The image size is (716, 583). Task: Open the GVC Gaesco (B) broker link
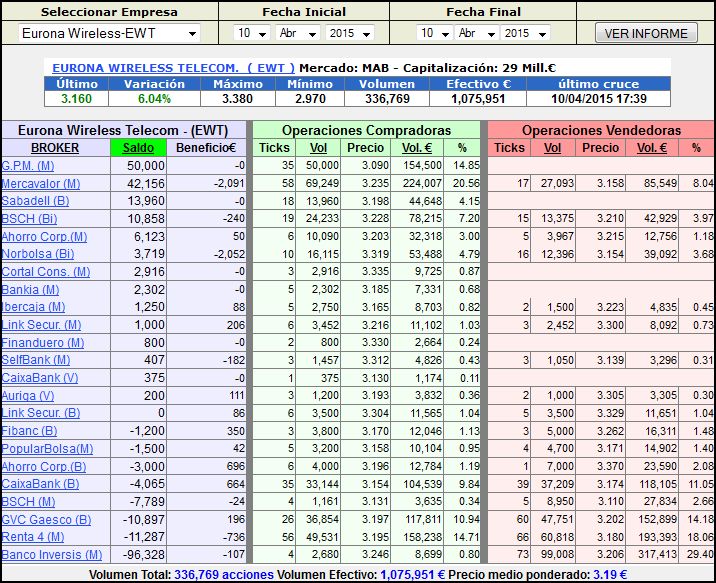[46, 518]
